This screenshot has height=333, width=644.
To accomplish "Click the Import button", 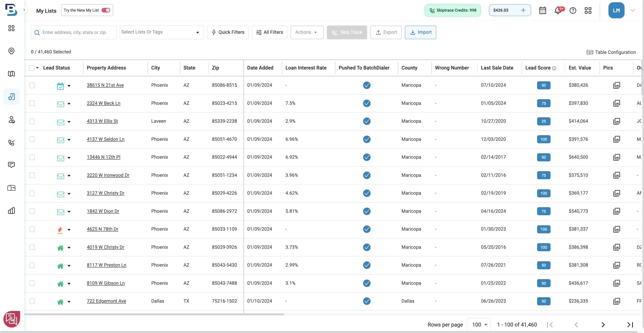I will [x=420, y=32].
